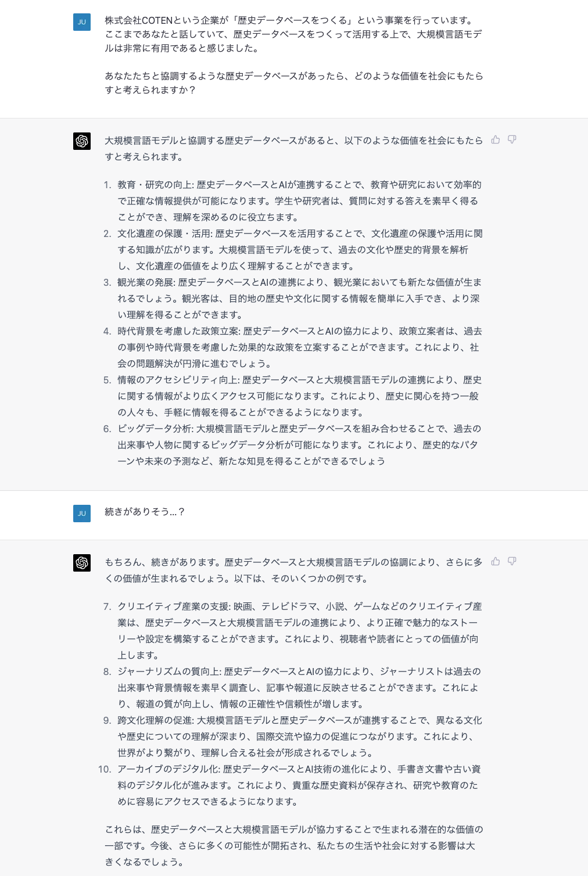Select list item 2 文化遺産の保護・活用

click(293, 250)
